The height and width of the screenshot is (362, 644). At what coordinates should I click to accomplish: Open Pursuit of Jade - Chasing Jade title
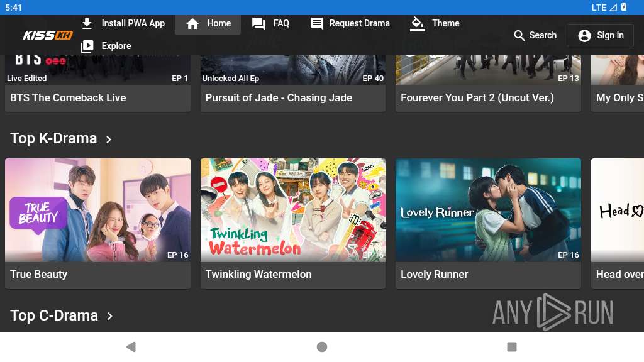[279, 97]
